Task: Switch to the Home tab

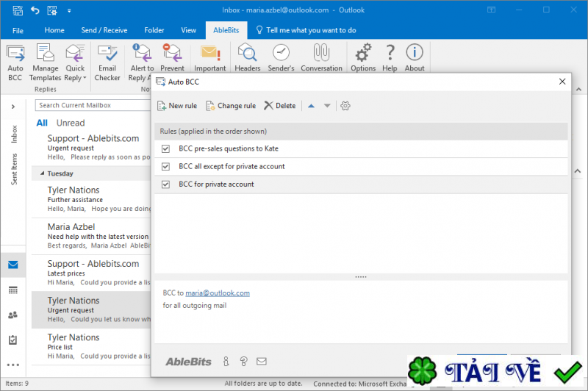Action: 54,30
